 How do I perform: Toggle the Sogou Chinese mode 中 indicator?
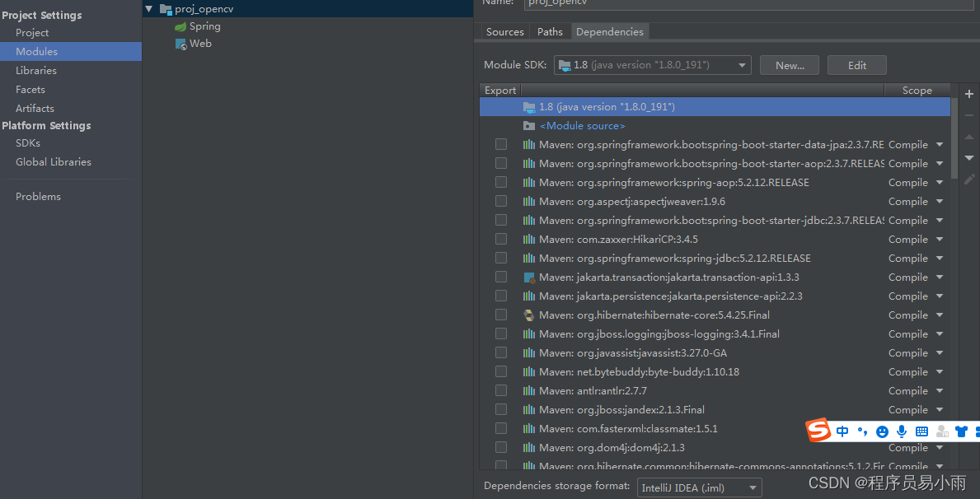click(x=842, y=431)
